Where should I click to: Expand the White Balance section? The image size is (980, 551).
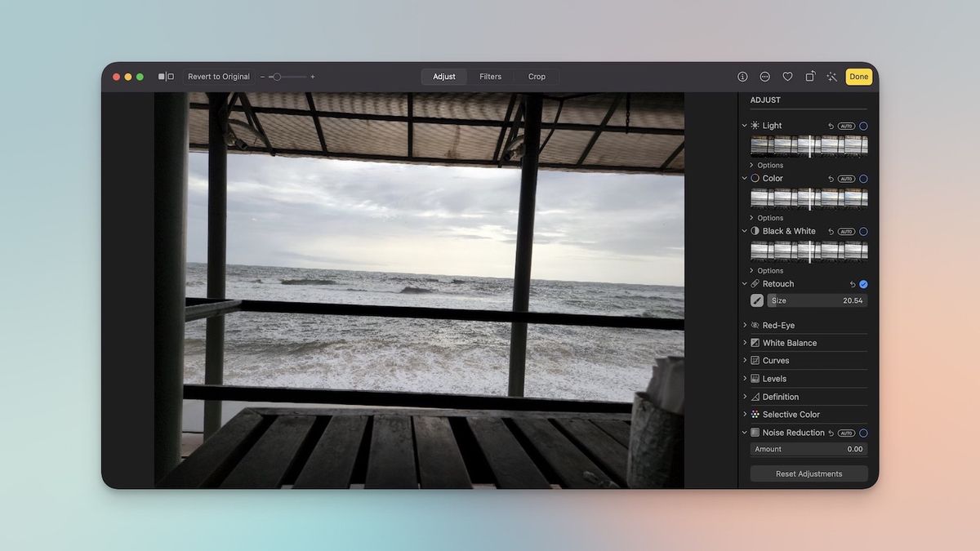point(744,343)
